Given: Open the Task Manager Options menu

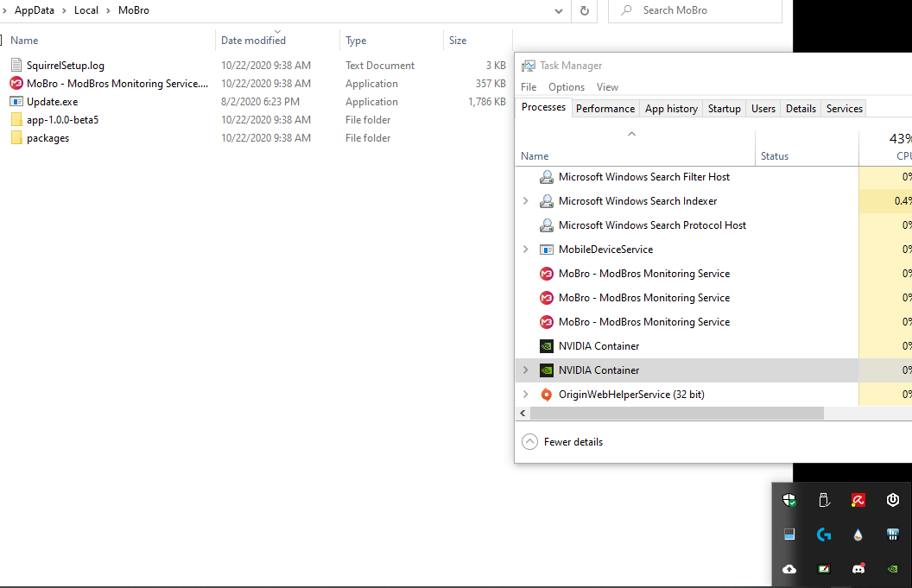Looking at the screenshot, I should click(567, 87).
